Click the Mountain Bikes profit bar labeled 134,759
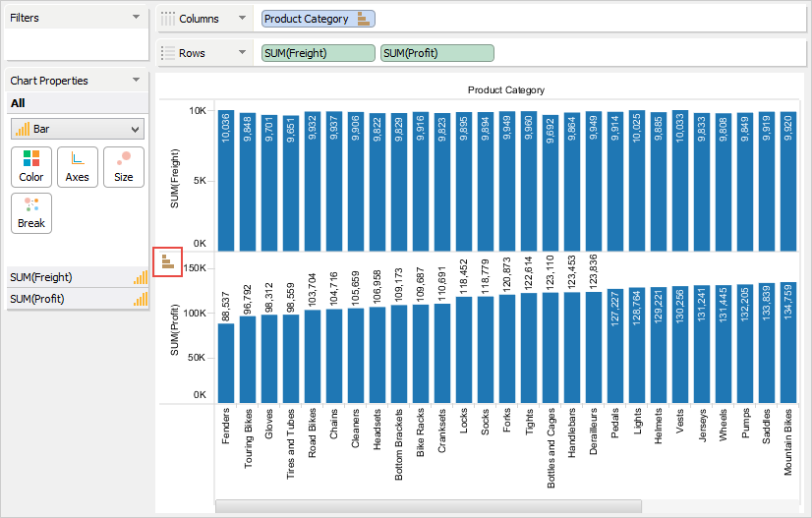The width and height of the screenshot is (812, 518). pos(788,342)
